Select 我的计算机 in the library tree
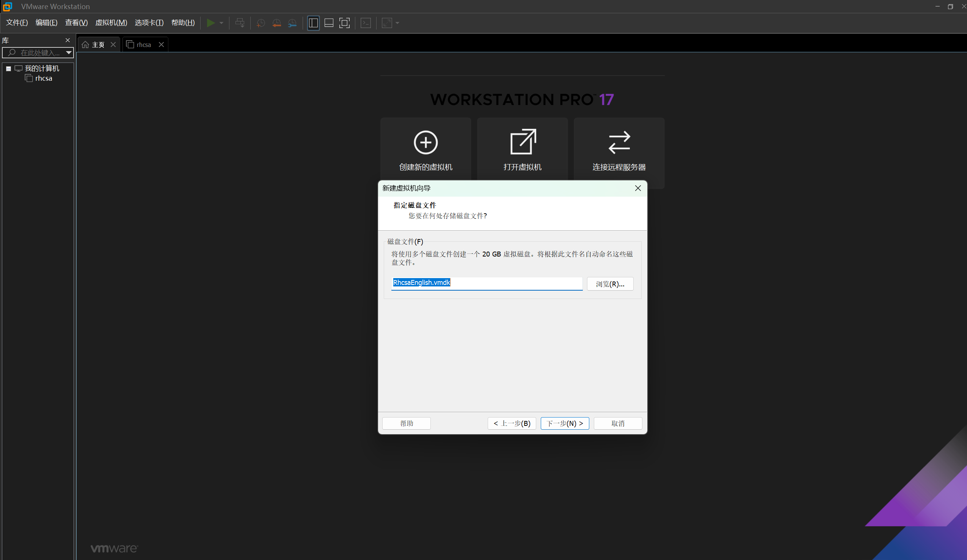The width and height of the screenshot is (967, 560). (42, 69)
